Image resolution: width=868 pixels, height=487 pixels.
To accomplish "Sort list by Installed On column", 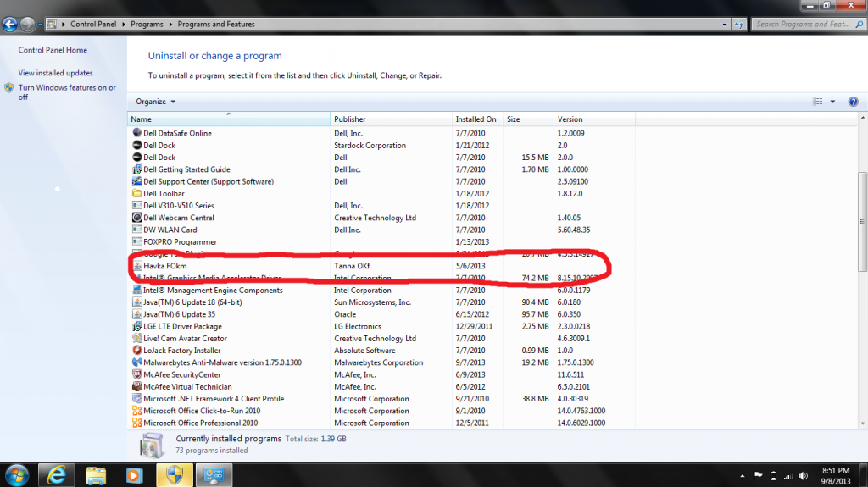I will [x=477, y=119].
